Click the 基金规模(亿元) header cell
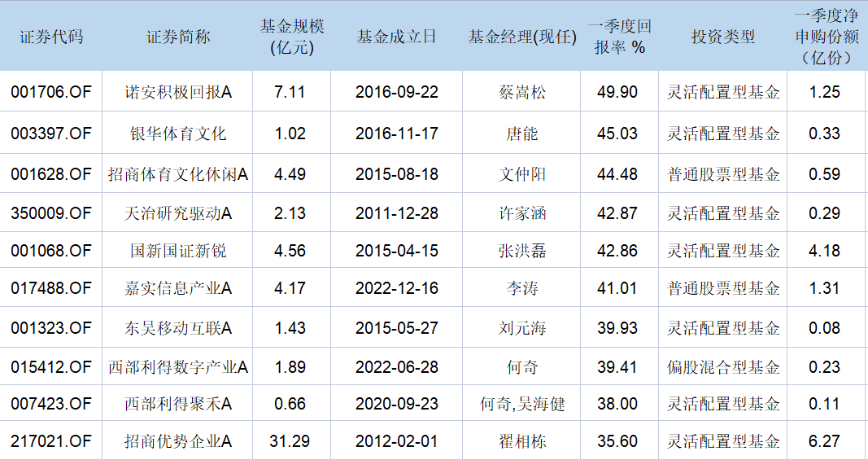Screen dimensions: 868x460 [291, 37]
